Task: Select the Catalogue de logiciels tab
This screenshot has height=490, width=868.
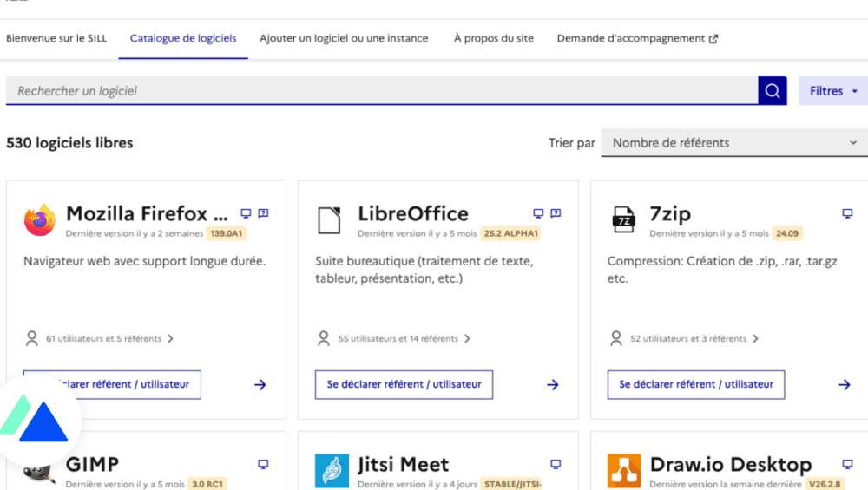Action: 183,38
